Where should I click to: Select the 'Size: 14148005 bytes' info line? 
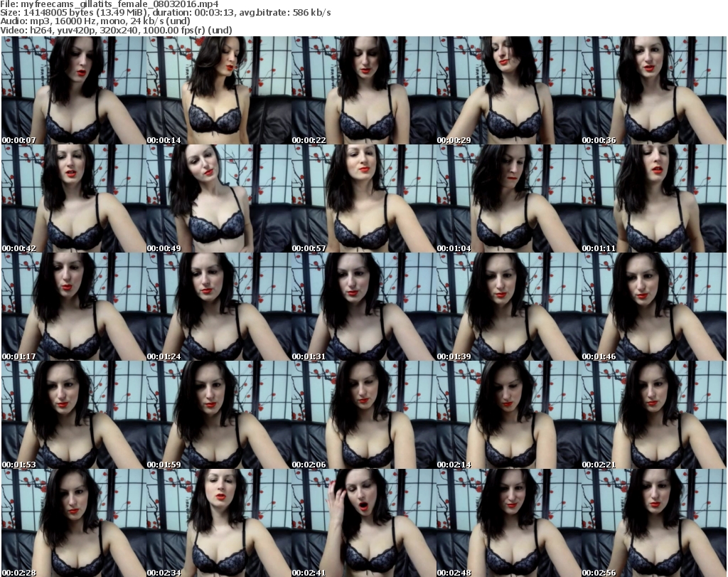[x=166, y=13]
